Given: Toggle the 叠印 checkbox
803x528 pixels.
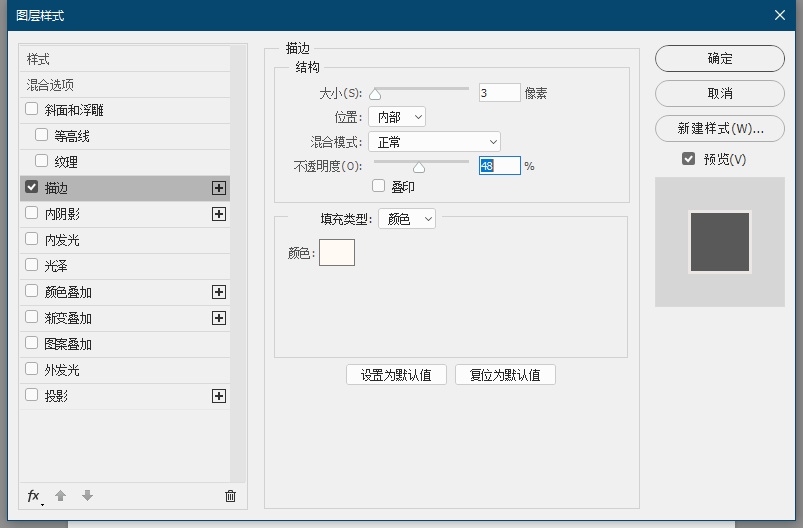Looking at the screenshot, I should [378, 186].
